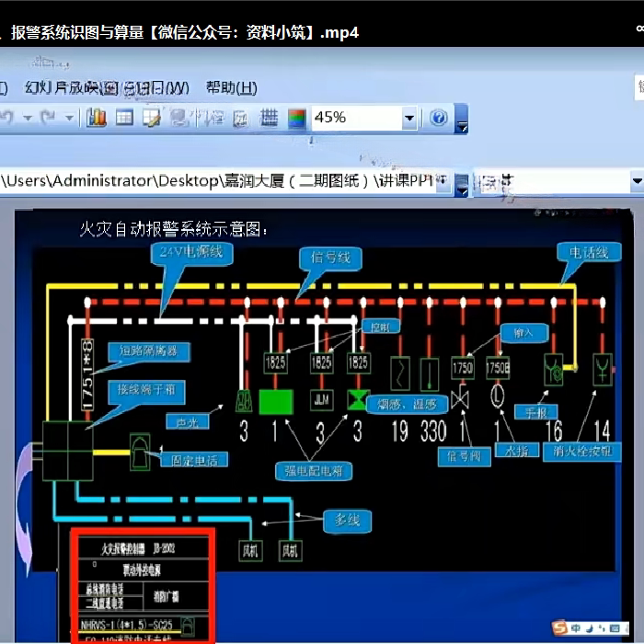Click the 45% zoom value box
This screenshot has height=644, width=644.
(x=357, y=119)
